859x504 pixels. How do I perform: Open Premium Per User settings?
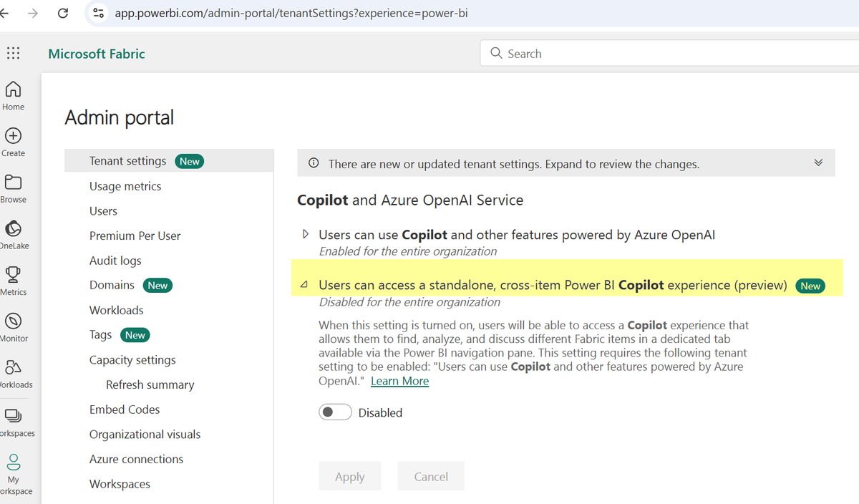(x=135, y=236)
